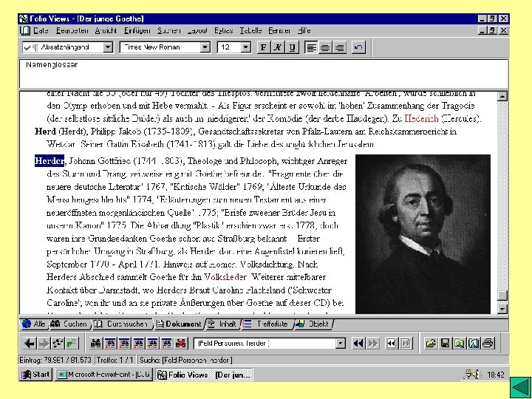Select right text alignment icon
The height and width of the screenshot is (399, 532).
pos(340,47)
